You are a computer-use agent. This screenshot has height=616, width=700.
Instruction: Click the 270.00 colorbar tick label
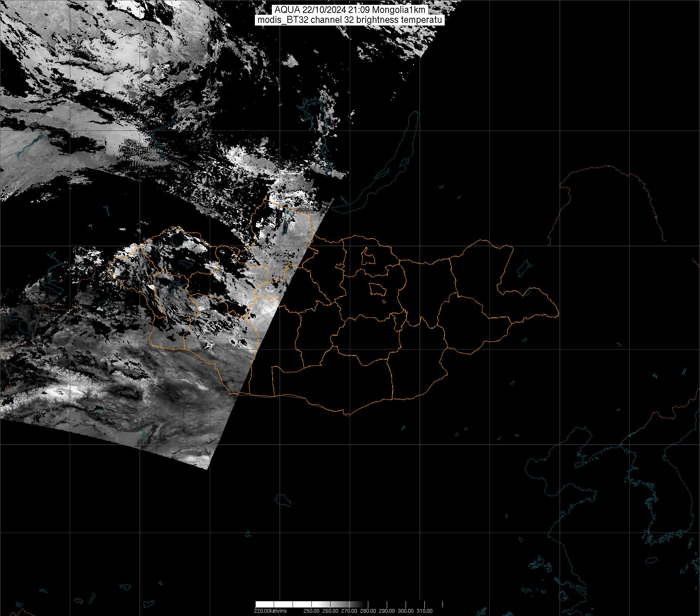coord(349,611)
